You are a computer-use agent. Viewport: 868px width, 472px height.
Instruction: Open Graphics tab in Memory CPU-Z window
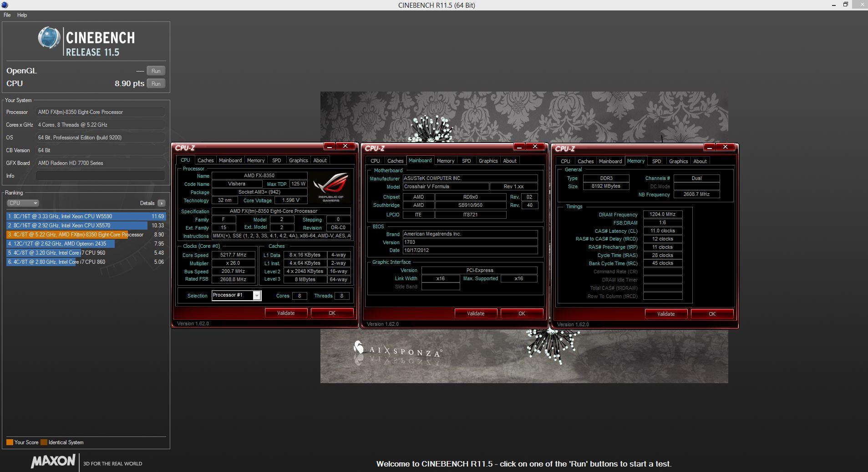click(x=679, y=161)
